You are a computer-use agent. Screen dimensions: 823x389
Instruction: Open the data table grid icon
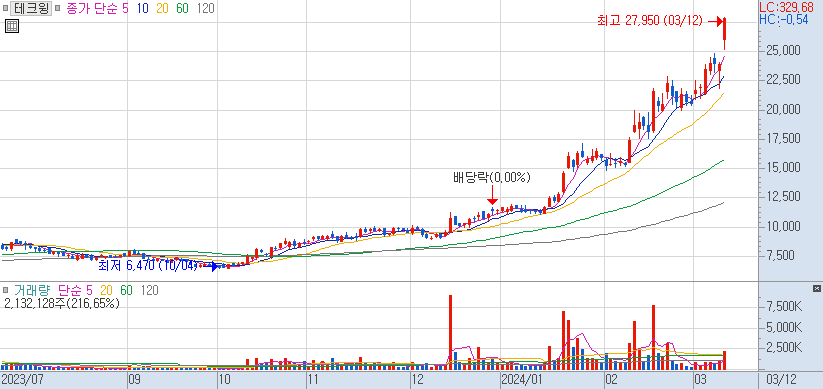click(12, 26)
